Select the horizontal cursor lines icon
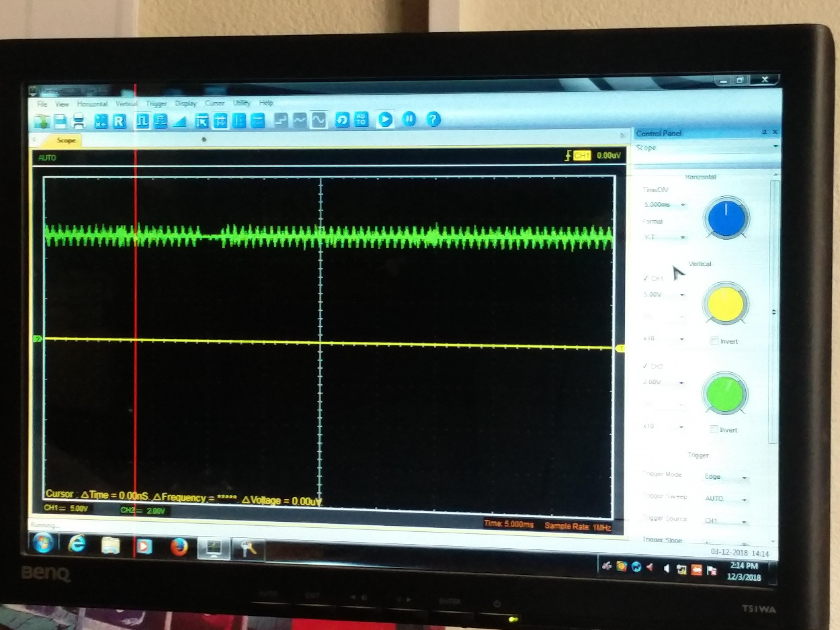Image resolution: width=840 pixels, height=630 pixels. (257, 121)
